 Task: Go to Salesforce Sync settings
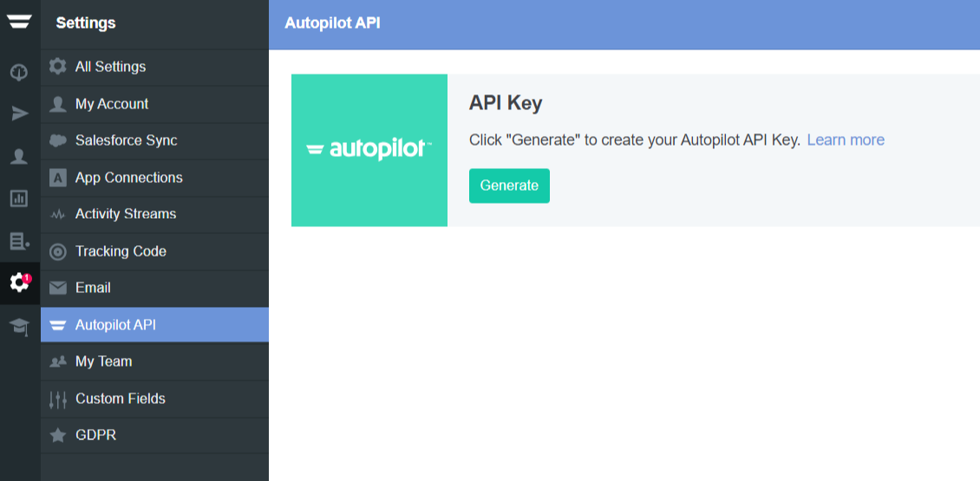(x=154, y=140)
